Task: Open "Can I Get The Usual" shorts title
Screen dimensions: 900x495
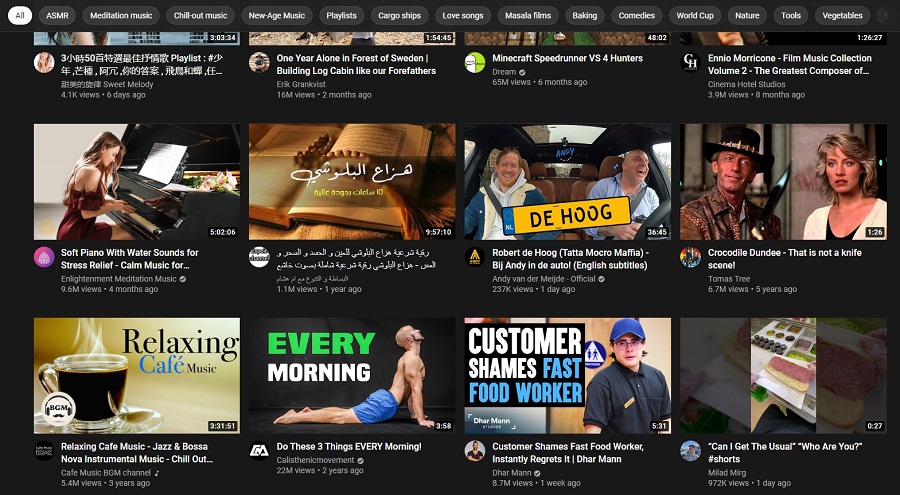Action: (785, 453)
